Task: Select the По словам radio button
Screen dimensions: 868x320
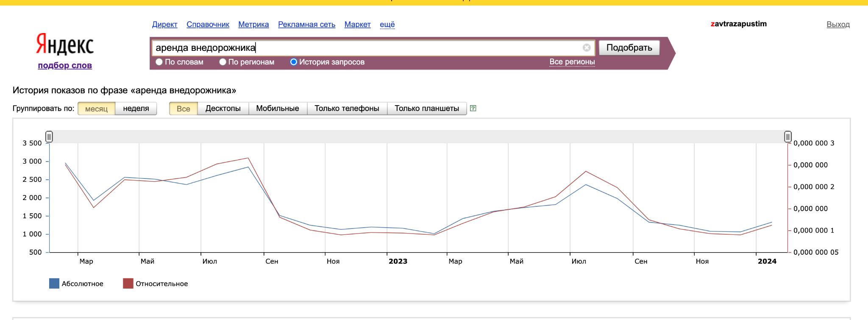Action: 159,62
